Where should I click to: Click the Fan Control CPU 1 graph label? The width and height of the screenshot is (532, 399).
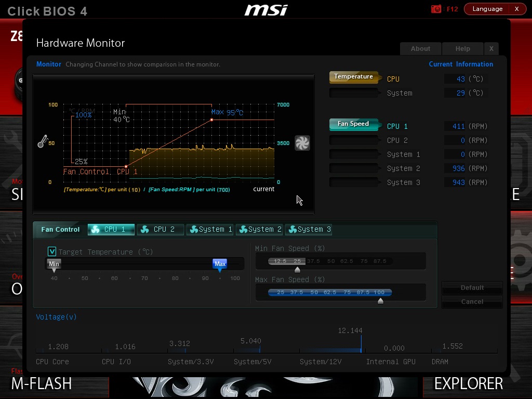[100, 171]
